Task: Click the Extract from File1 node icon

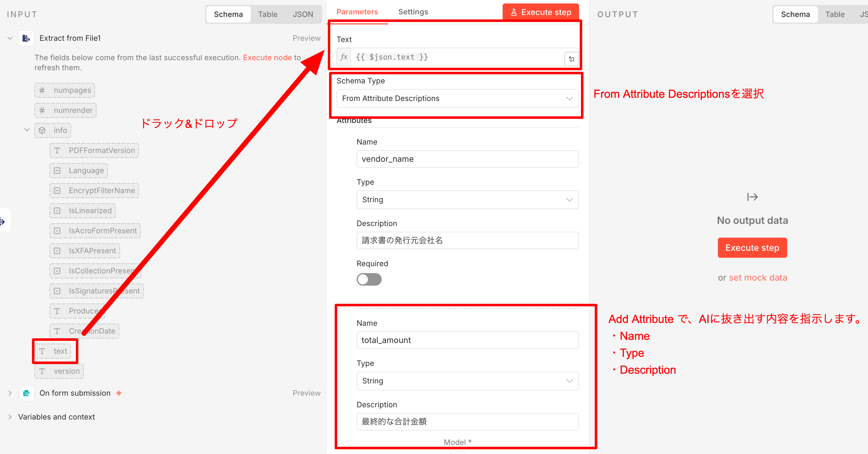Action: [x=26, y=39]
